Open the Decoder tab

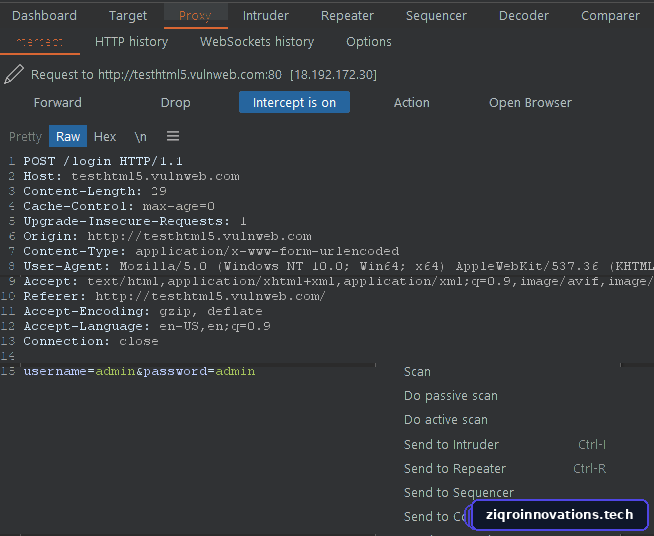pyautogui.click(x=523, y=16)
